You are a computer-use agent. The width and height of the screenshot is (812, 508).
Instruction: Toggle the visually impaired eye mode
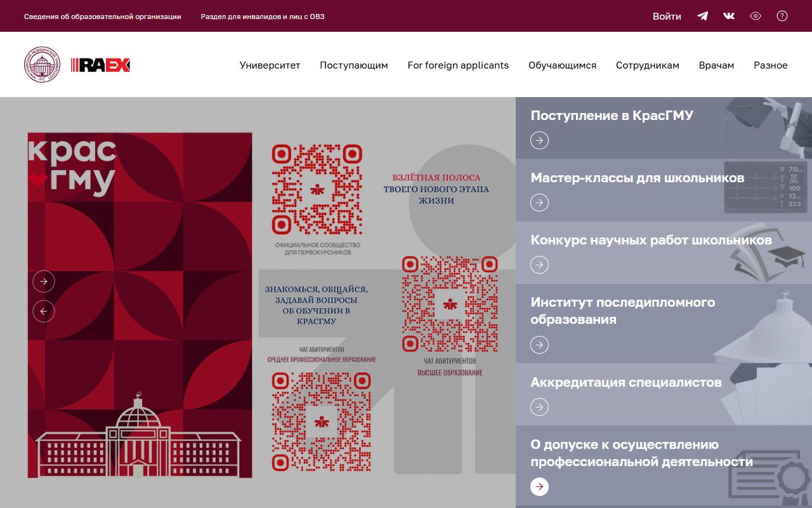tap(756, 16)
